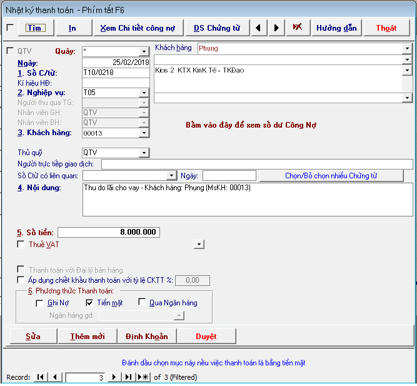
Task: Go to next record in navigator
Action: click(114, 377)
